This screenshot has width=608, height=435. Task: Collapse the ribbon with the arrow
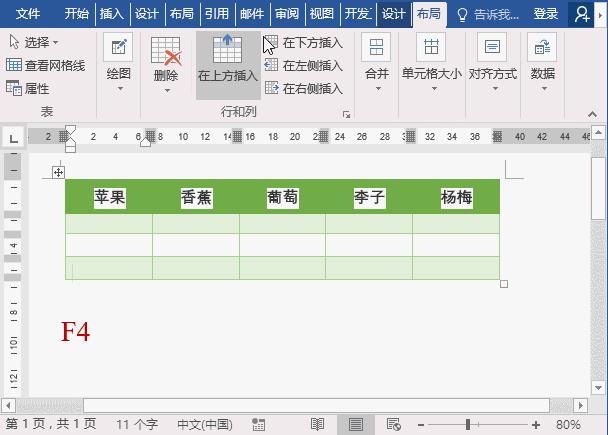(x=592, y=114)
